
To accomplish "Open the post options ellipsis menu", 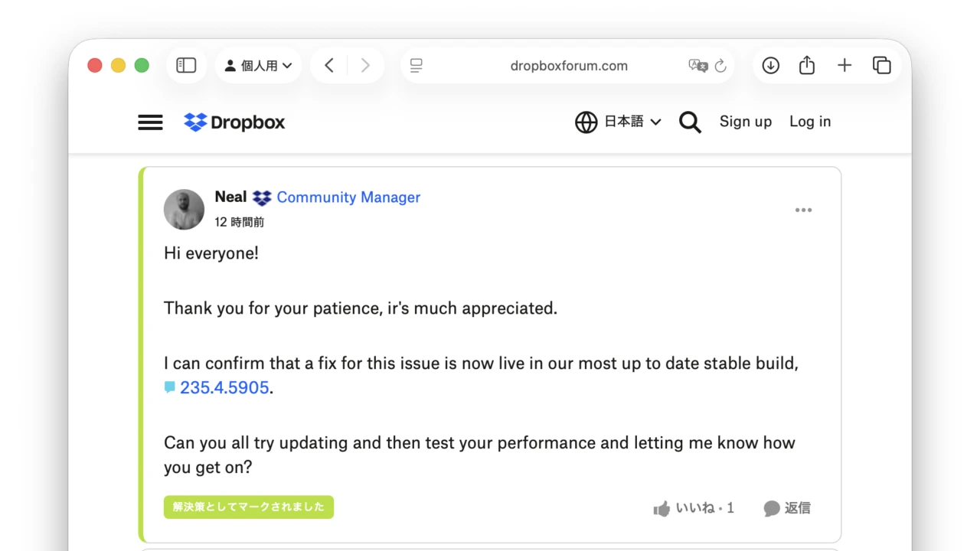I will (x=803, y=210).
